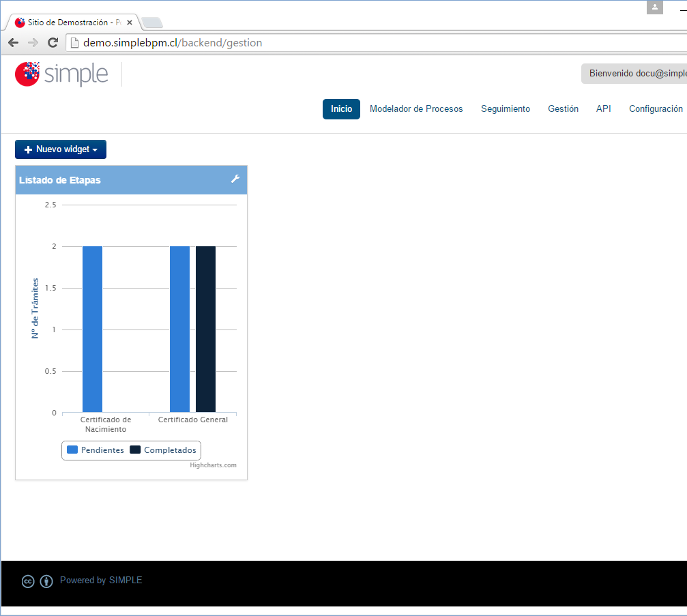Click the browser forward arrow

pos(33,42)
